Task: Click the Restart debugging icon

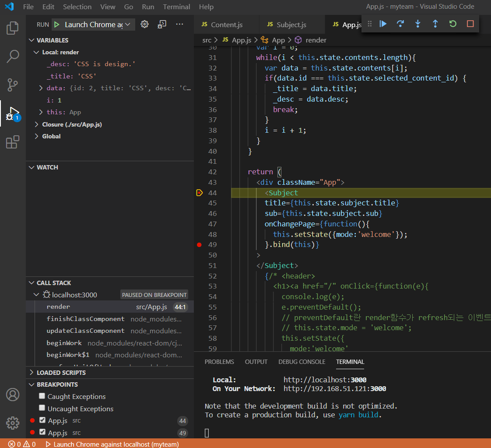Action: pos(452,24)
